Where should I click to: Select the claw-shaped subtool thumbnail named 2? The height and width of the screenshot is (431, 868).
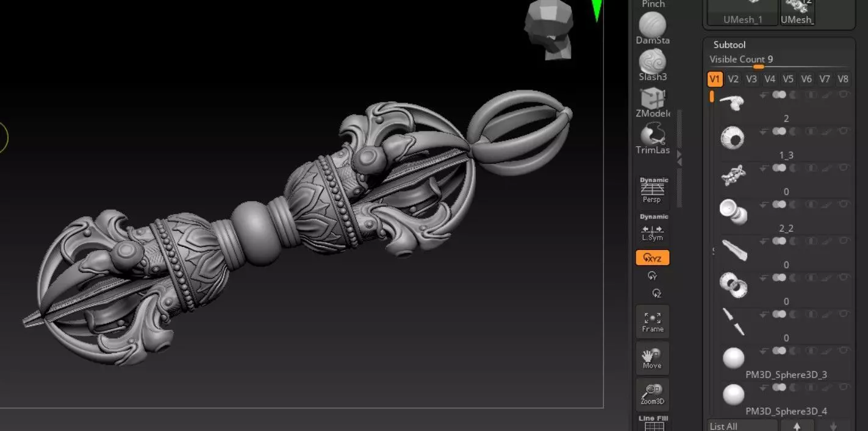click(733, 102)
